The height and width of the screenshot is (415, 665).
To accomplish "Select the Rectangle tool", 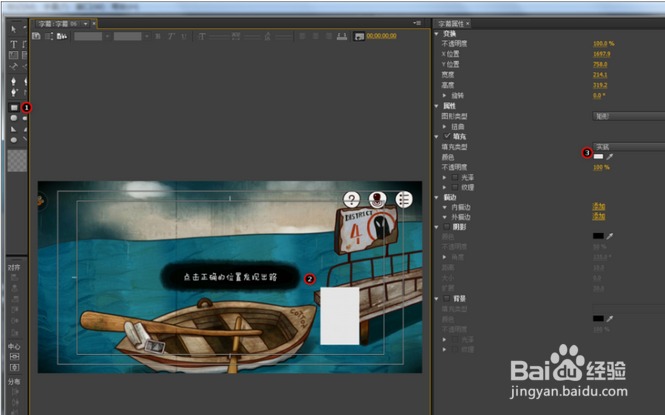I will [x=14, y=108].
